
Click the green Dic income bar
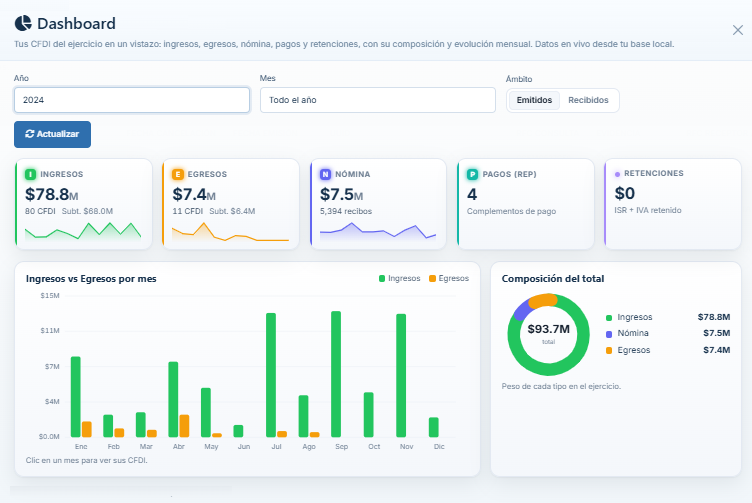(434, 427)
